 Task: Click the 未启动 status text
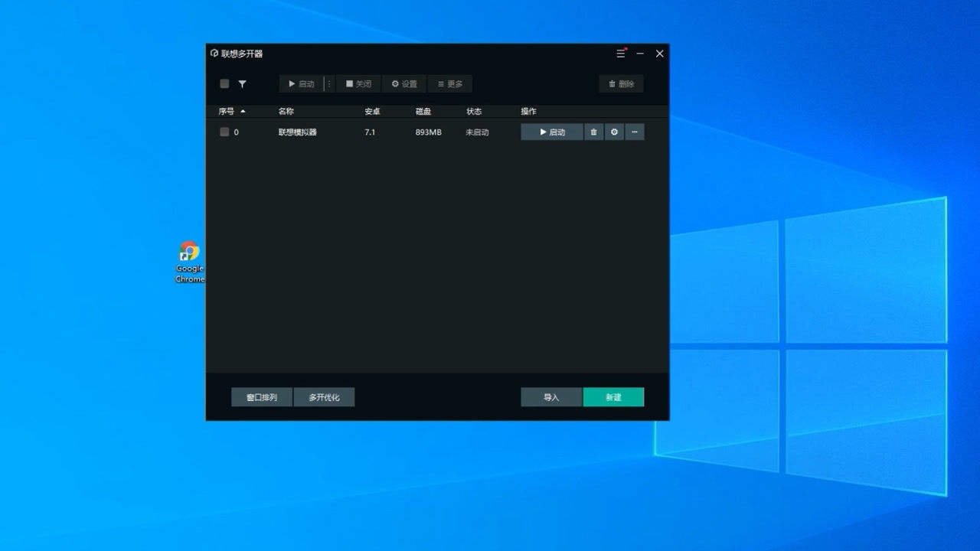click(x=477, y=132)
